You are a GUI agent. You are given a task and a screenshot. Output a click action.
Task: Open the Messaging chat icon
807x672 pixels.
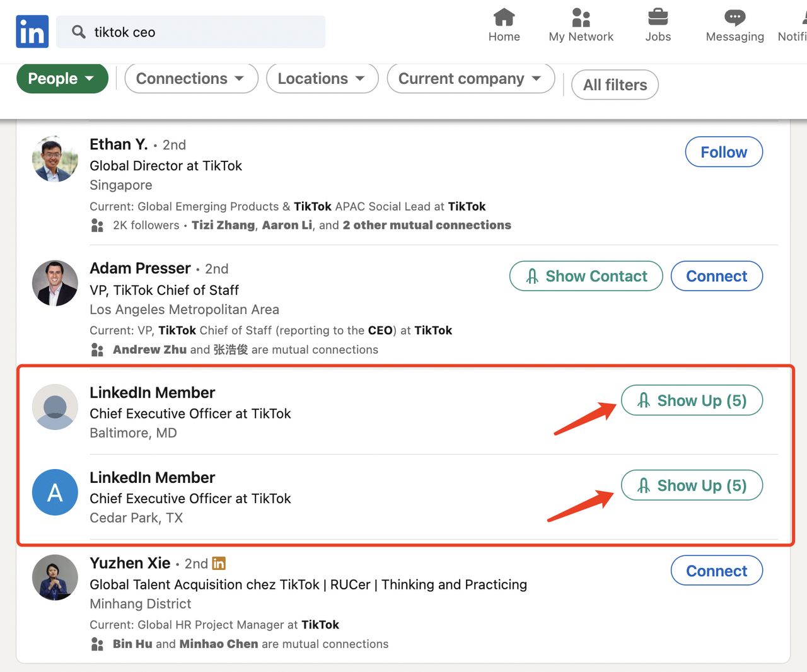(734, 18)
